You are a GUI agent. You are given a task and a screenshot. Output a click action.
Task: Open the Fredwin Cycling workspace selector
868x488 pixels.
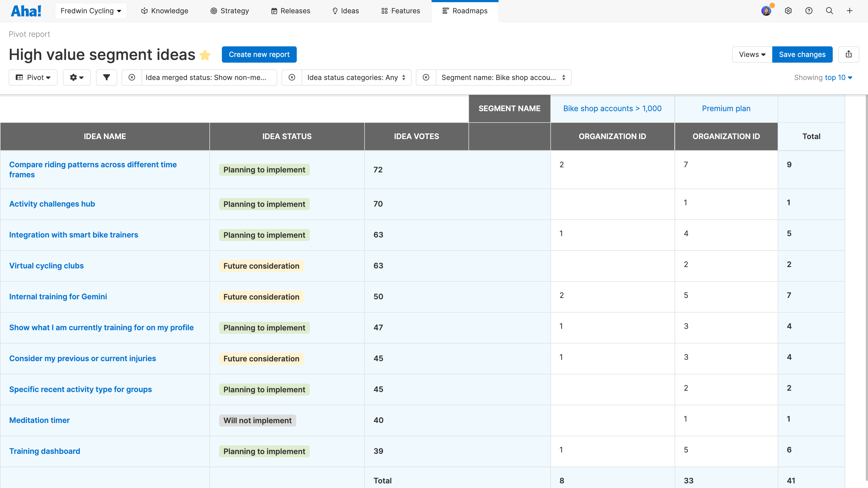[91, 11]
